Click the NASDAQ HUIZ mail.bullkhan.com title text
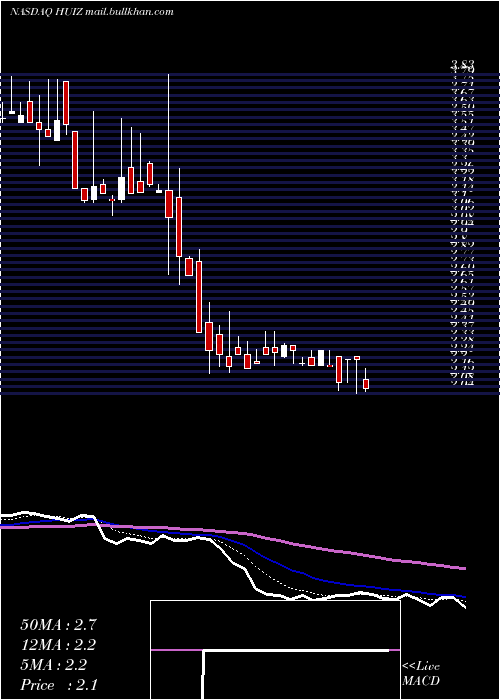Viewport: 500px width, 700px height. pyautogui.click(x=92, y=12)
